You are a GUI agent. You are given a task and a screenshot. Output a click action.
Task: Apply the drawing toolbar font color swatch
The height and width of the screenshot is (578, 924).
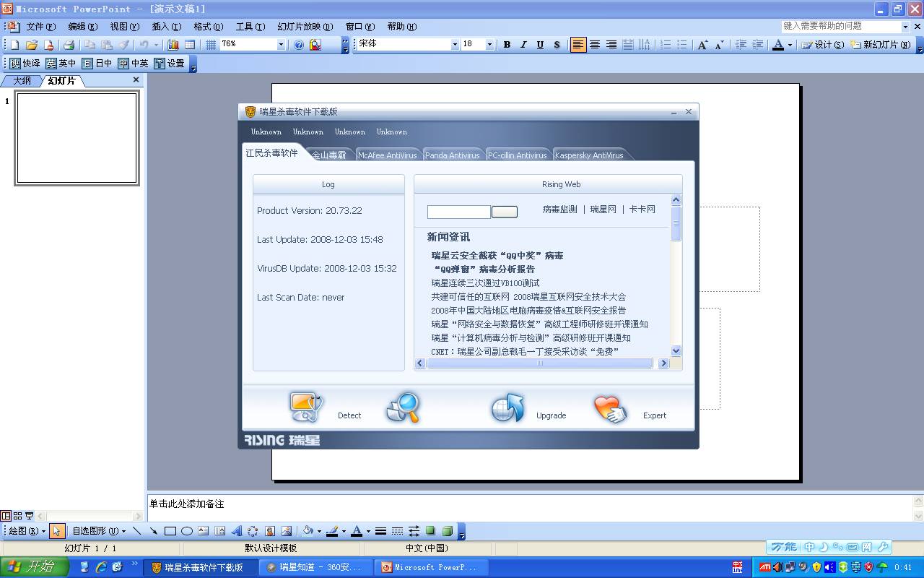click(x=356, y=531)
